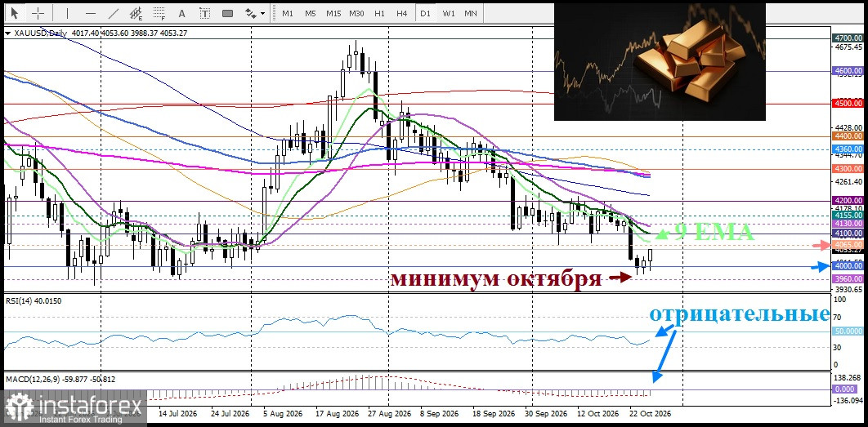Select the rectangle shape tool

click(227, 13)
